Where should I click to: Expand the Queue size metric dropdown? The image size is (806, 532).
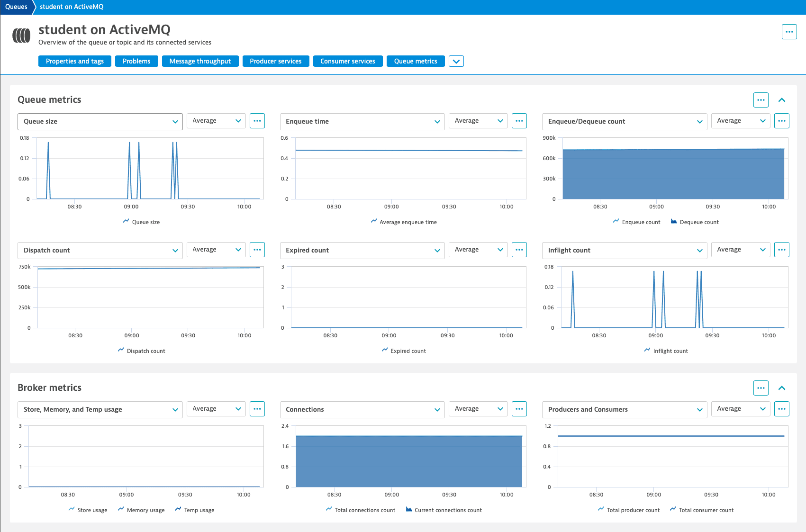tap(100, 122)
